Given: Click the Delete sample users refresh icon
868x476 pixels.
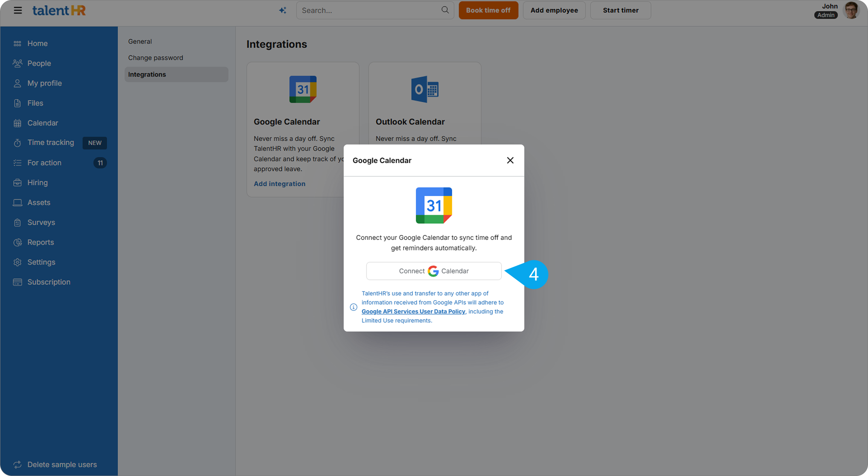Looking at the screenshot, I should [17, 465].
